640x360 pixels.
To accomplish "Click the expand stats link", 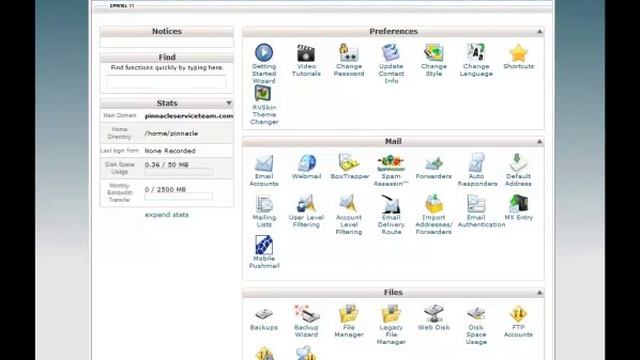I will pos(167,215).
